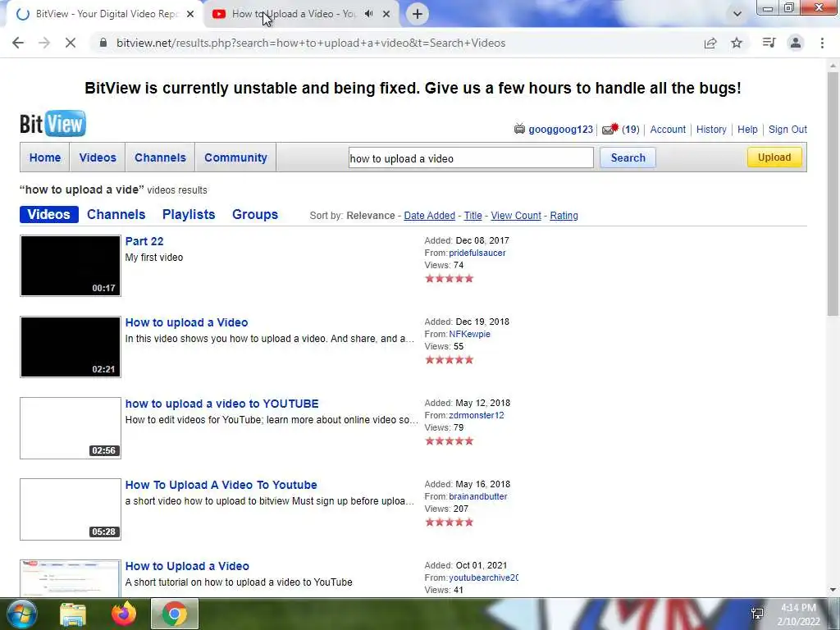Click the address bar URL
The width and height of the screenshot is (840, 630).
[x=311, y=43]
